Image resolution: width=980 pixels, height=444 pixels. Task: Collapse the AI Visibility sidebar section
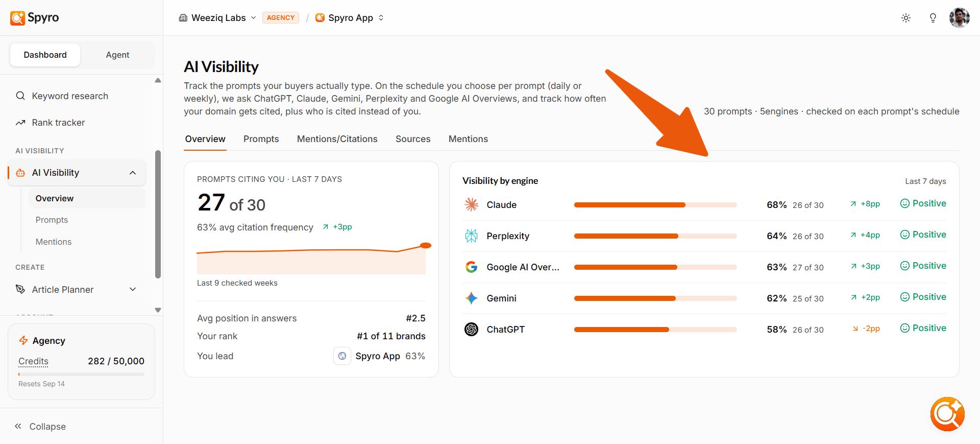coord(133,173)
